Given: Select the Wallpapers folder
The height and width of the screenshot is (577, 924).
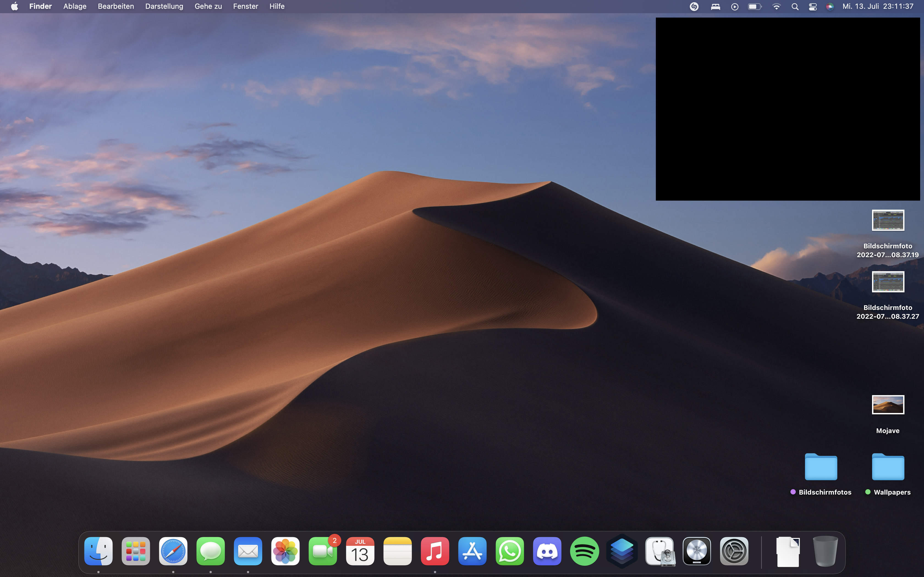Looking at the screenshot, I should (888, 466).
